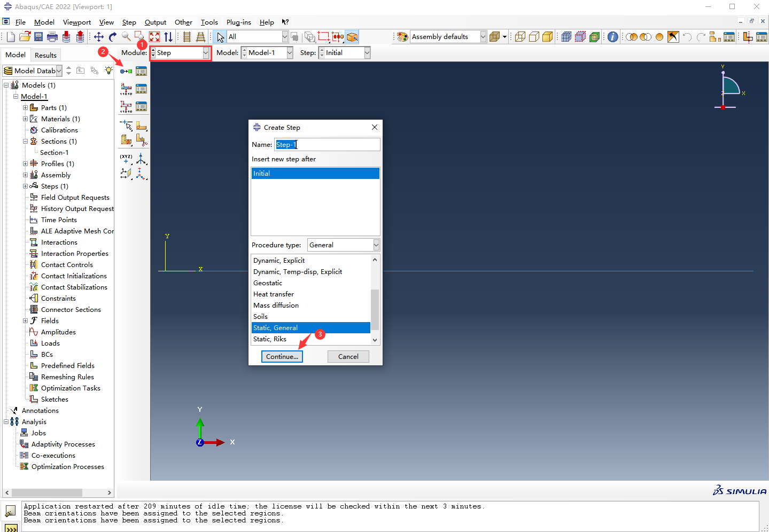Click the Create Datum Point tool
This screenshot has height=532, width=769.
126,159
